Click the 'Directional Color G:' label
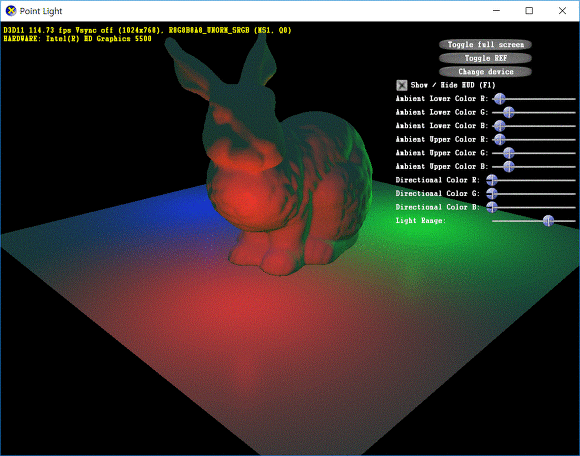Screen dimensions: 580x456 point(438,193)
